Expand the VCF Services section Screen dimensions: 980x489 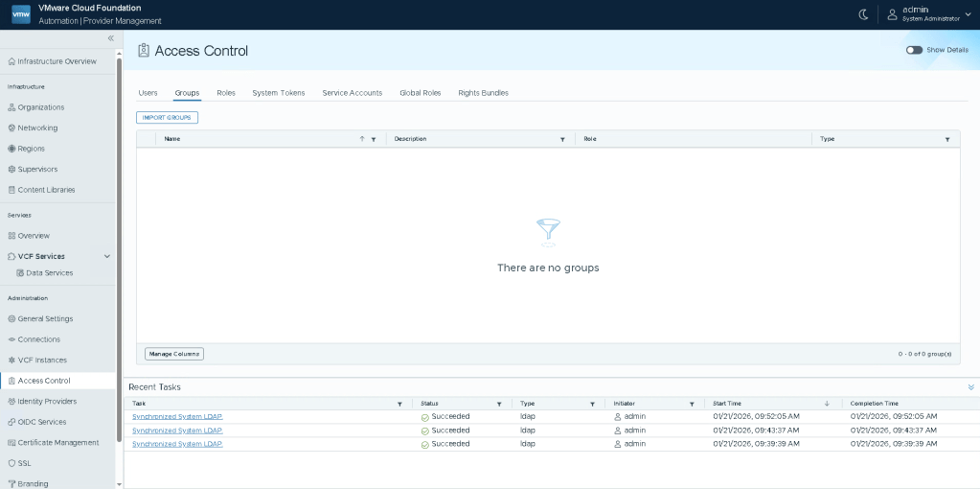107,256
